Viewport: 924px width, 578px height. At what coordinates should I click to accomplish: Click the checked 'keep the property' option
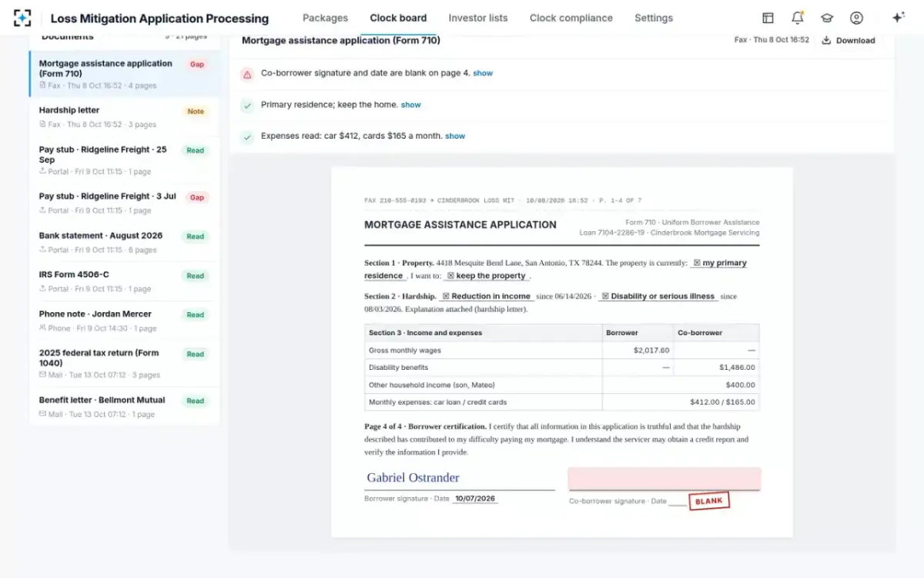(486, 276)
